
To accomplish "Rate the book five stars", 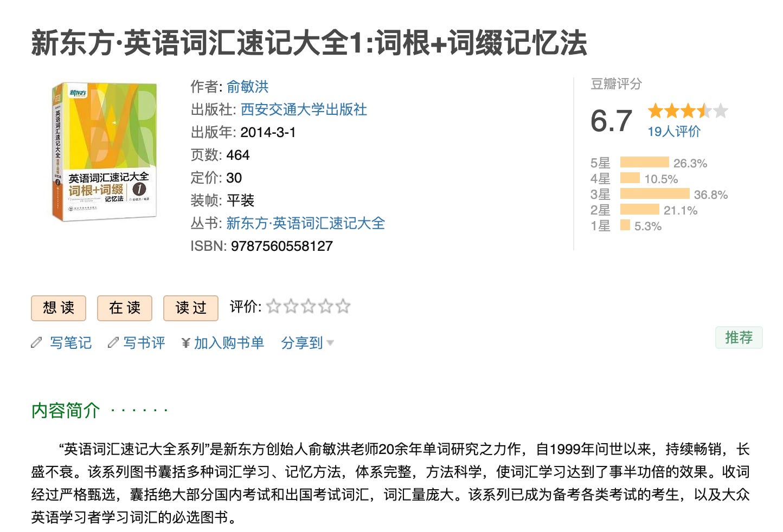I will tap(343, 307).
